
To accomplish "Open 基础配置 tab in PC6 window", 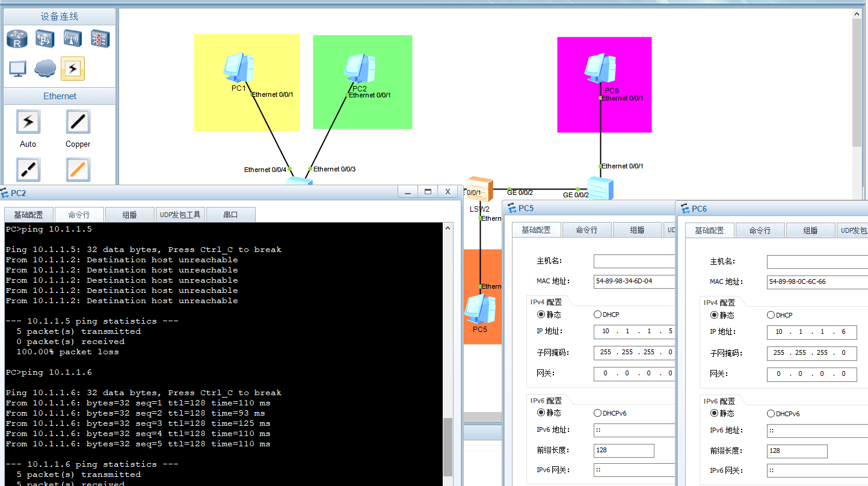I will pyautogui.click(x=709, y=230).
